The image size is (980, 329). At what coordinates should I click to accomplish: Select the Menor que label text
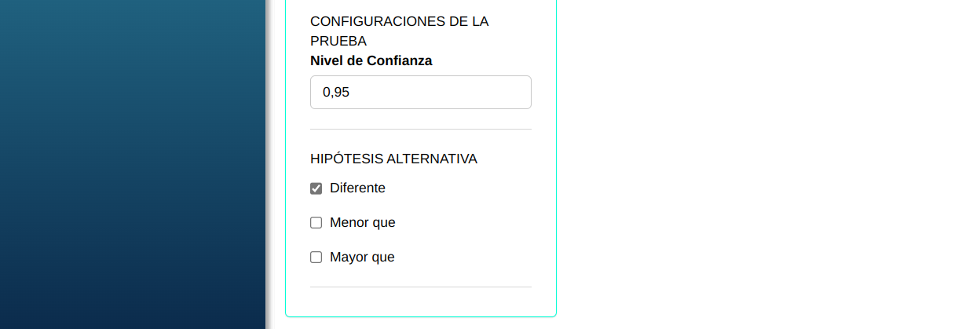(363, 223)
